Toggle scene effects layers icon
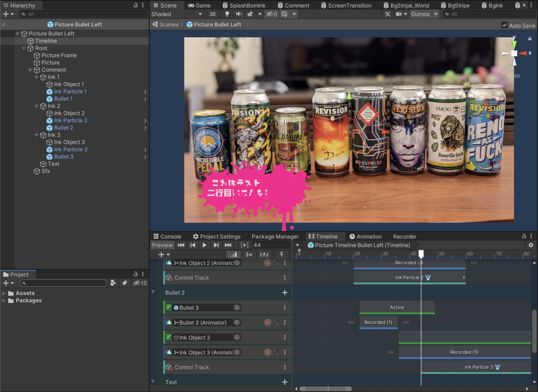 click(x=250, y=14)
